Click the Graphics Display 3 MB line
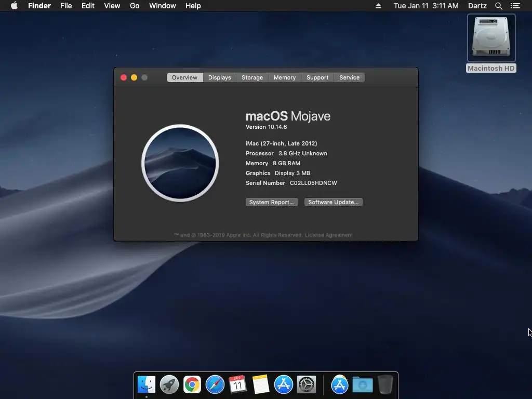 tap(278, 173)
